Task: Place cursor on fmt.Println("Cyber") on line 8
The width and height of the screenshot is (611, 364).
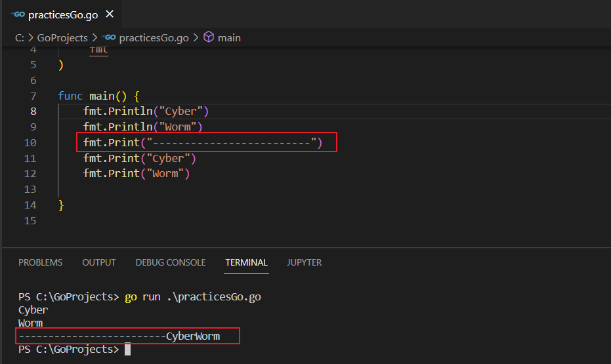Action: 146,111
